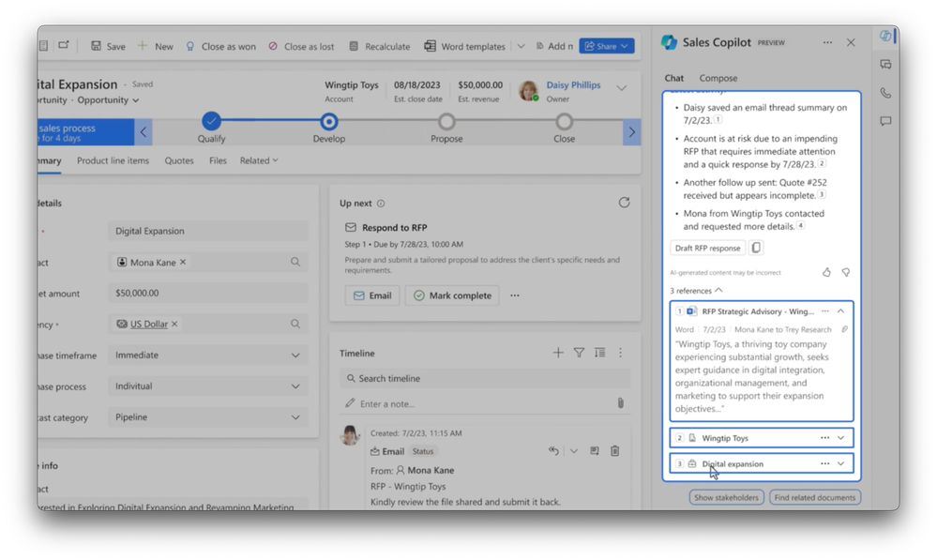Click Show stakeholders suggestion
Viewport: 937px width, 560px height.
point(726,497)
